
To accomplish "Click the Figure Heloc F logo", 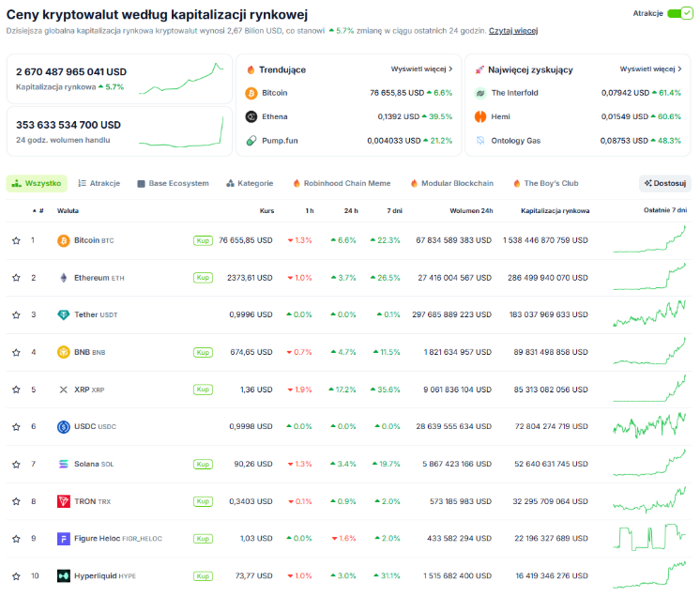I will tap(64, 539).
